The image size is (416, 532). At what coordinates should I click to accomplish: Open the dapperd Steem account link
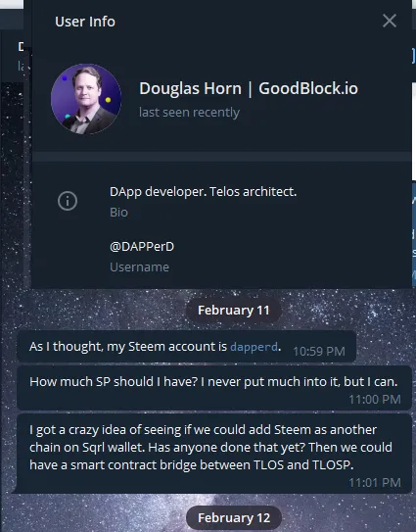pos(254,347)
